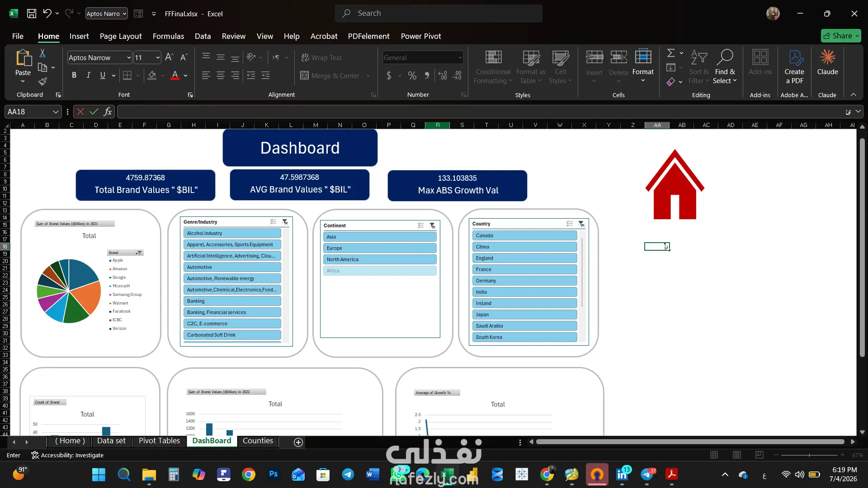Image resolution: width=868 pixels, height=488 pixels.
Task: Toggle Wrap Text option
Action: click(x=321, y=57)
